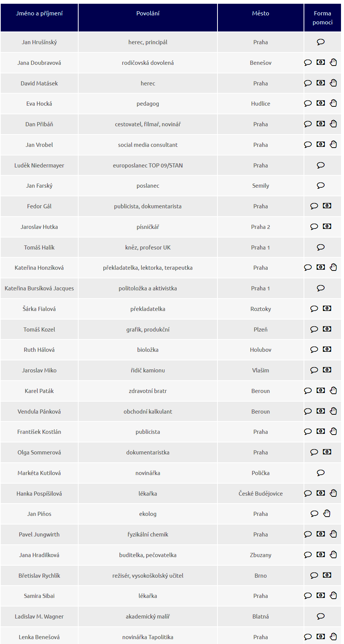Click the banknote icon in Fedor Gál's row
The width and height of the screenshot is (344, 644).
pos(327,206)
